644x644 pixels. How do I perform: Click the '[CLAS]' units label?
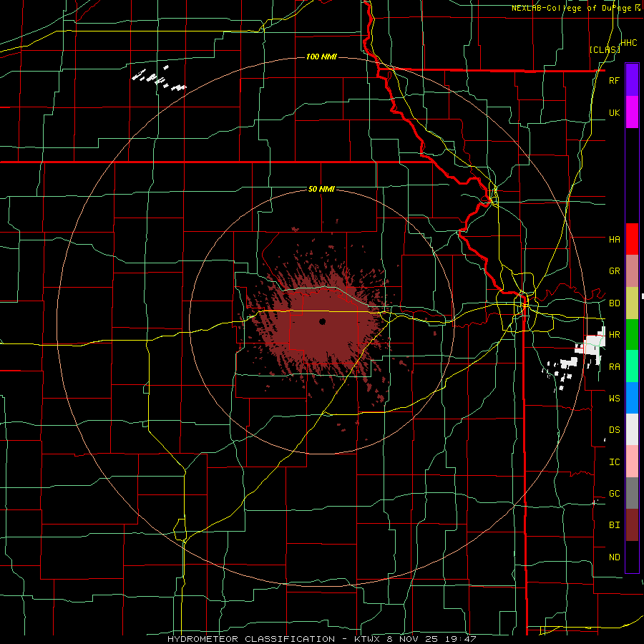click(x=605, y=50)
